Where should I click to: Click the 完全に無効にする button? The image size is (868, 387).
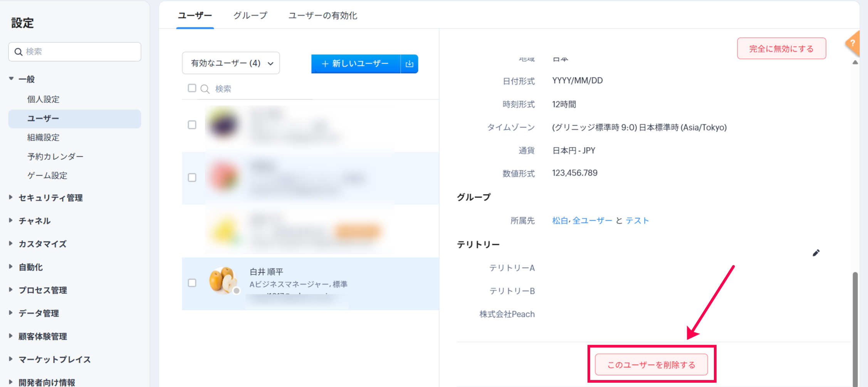point(781,49)
